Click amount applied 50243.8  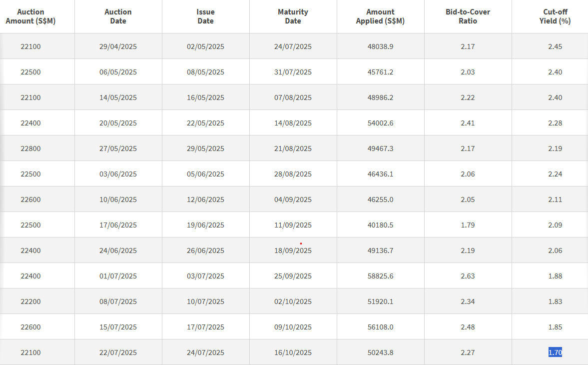click(x=380, y=352)
